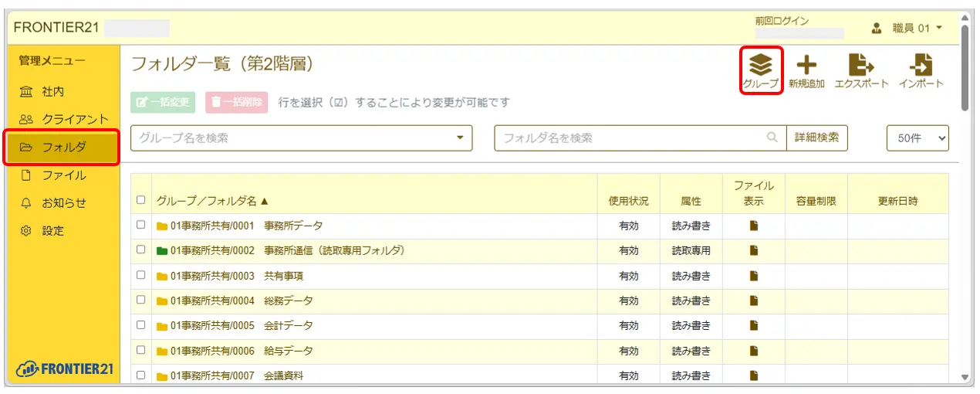Select checkbox for 0005 会計データ row
980x394 pixels.
click(x=140, y=325)
